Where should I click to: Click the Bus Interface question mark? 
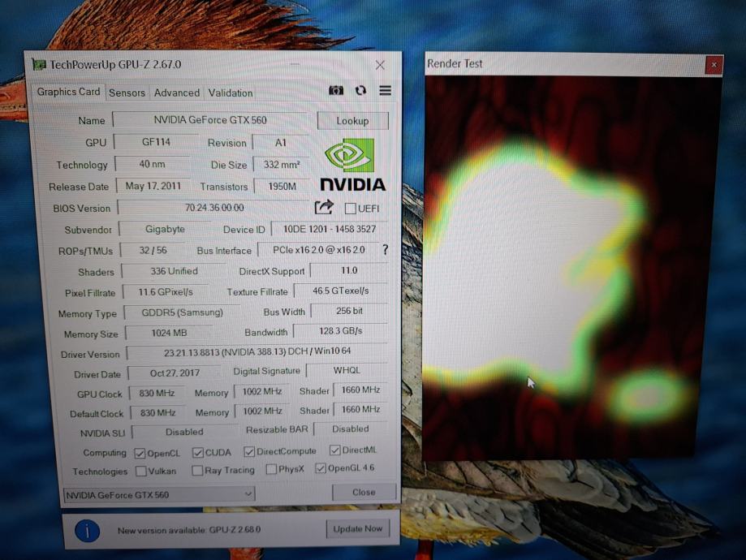click(x=385, y=250)
